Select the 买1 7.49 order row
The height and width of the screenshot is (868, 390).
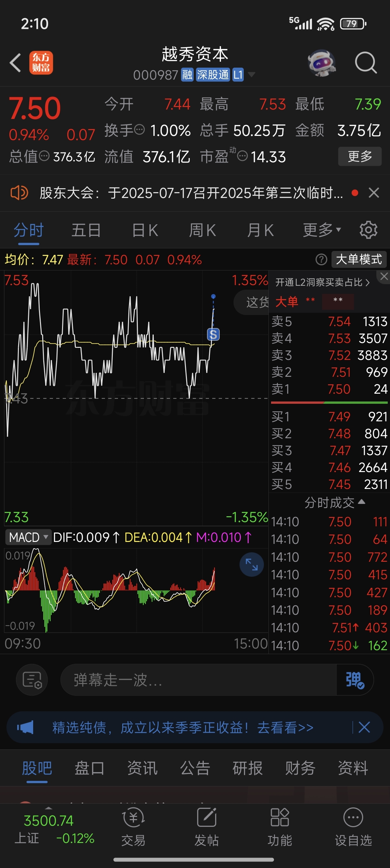(329, 417)
